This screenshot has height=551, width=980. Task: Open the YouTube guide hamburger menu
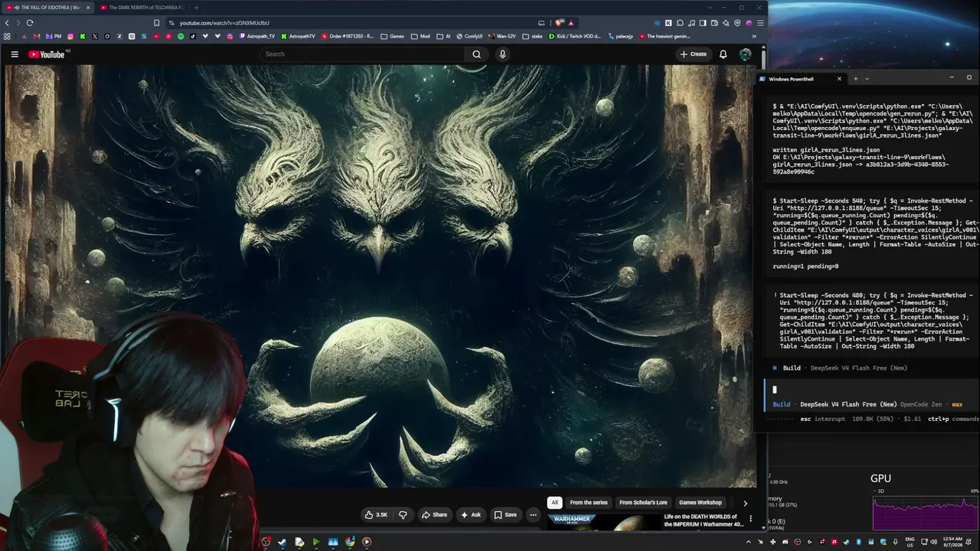pyautogui.click(x=15, y=54)
